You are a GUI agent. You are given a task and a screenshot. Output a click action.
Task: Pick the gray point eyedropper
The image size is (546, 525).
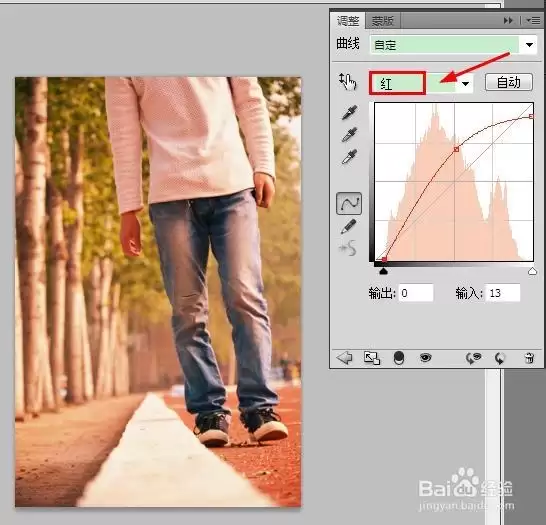click(x=349, y=135)
